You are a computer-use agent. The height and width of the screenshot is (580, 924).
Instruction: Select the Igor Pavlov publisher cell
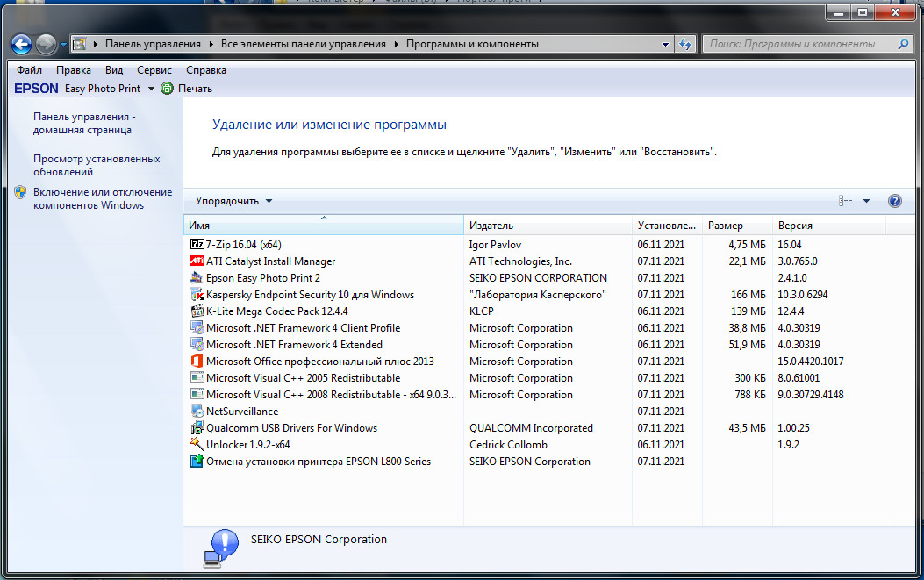[x=495, y=245]
